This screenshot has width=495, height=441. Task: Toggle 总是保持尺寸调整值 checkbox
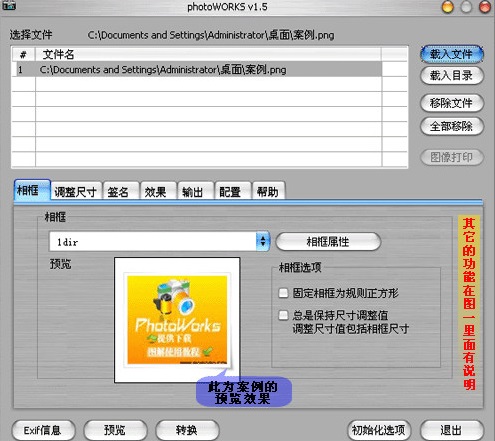pos(283,315)
